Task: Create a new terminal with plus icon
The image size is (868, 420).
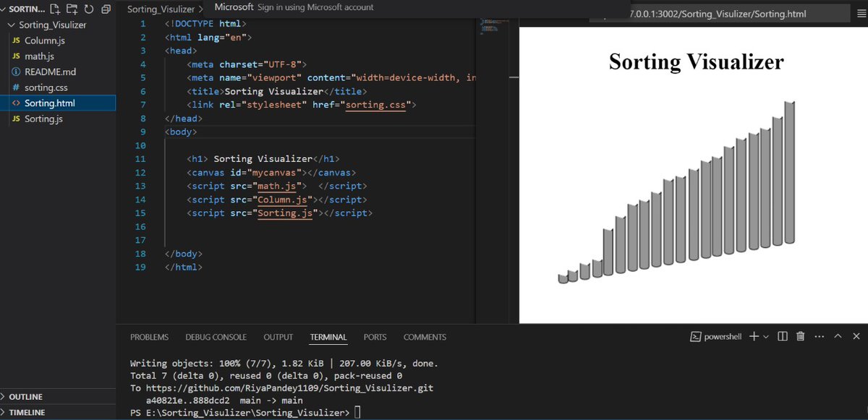Action: (x=753, y=337)
